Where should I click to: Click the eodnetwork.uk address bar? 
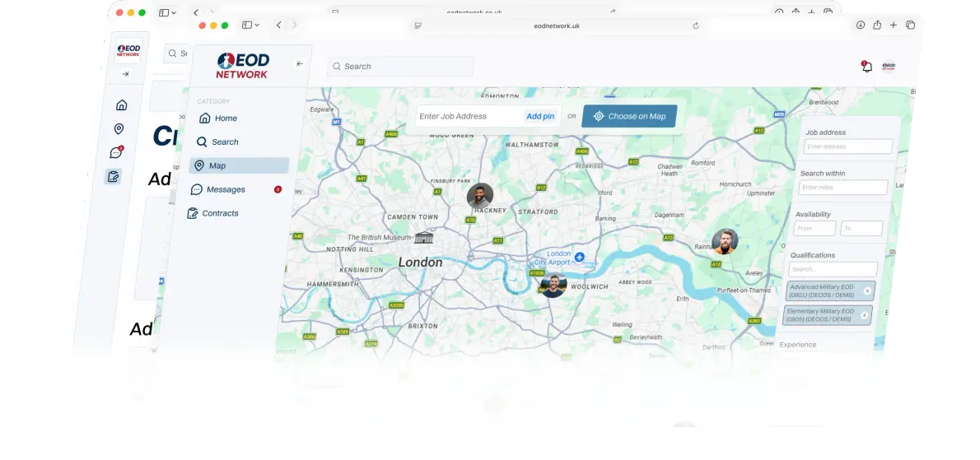tap(556, 26)
